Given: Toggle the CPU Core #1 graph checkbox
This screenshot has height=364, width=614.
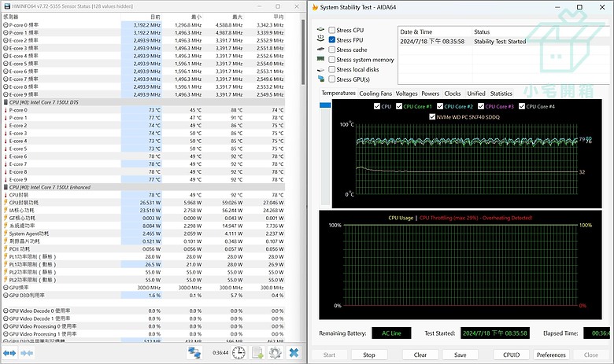Looking at the screenshot, I should (399, 106).
